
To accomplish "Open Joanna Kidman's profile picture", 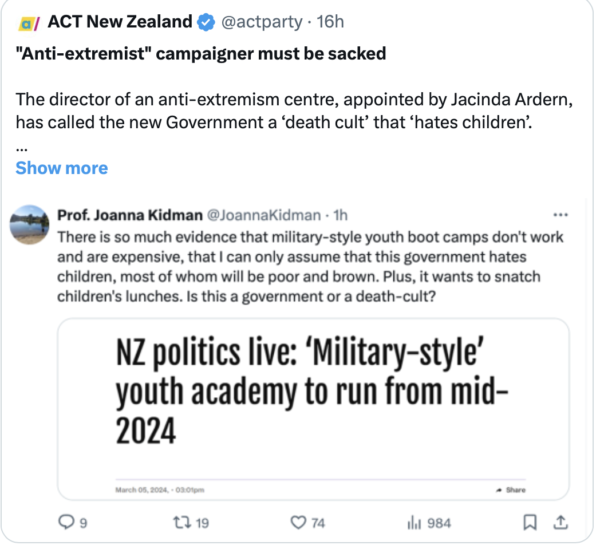I will coord(31,226).
